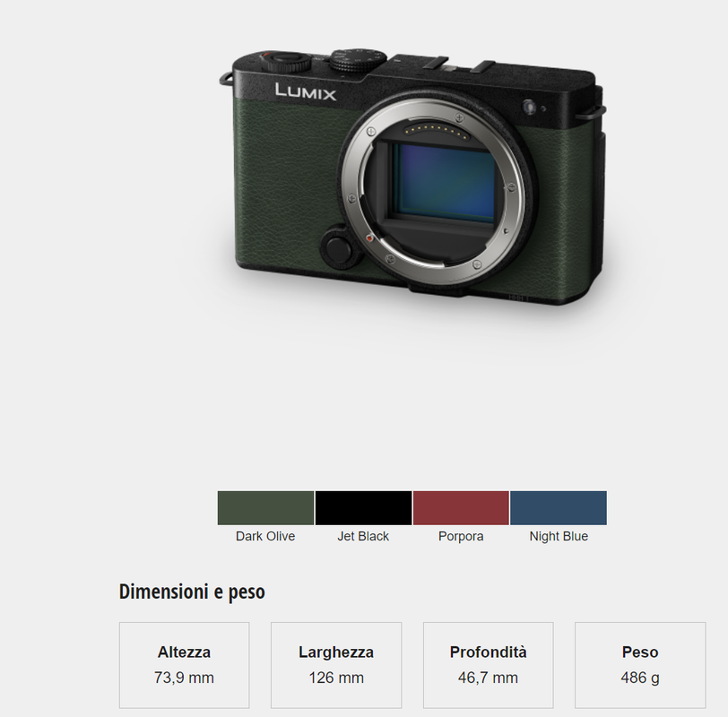This screenshot has width=728, height=717.
Task: Select the Peso 486 g card
Action: (640, 665)
